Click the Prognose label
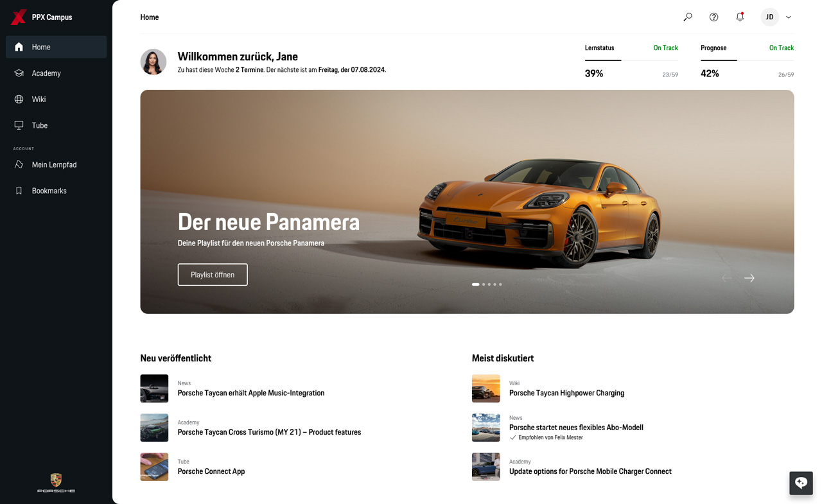822x504 pixels. coord(713,48)
